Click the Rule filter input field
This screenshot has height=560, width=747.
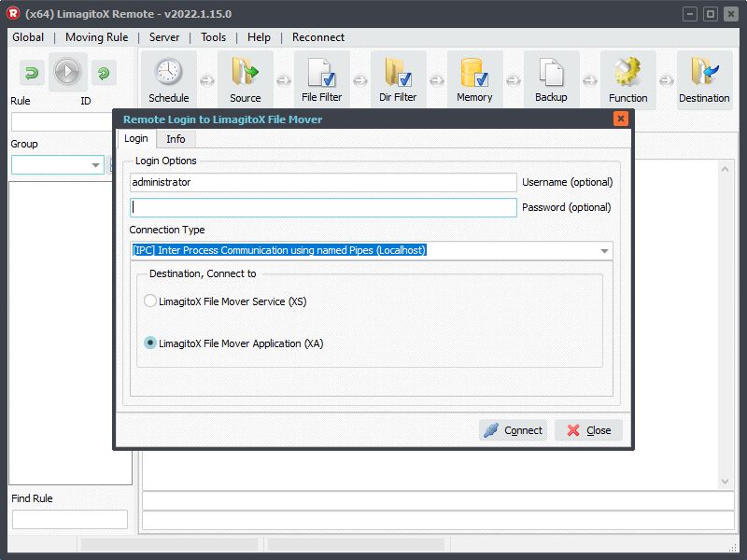click(x=62, y=122)
